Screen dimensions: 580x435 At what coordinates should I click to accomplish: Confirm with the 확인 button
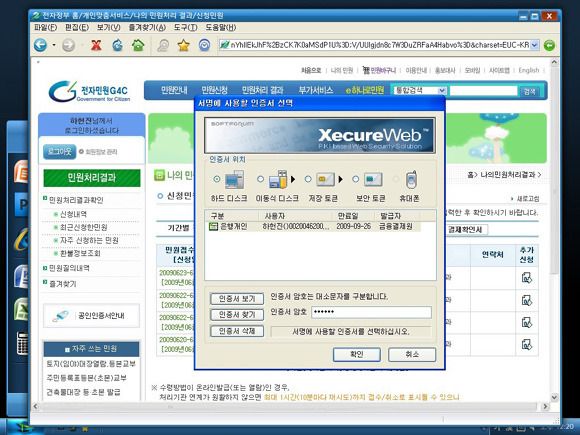[x=357, y=354]
